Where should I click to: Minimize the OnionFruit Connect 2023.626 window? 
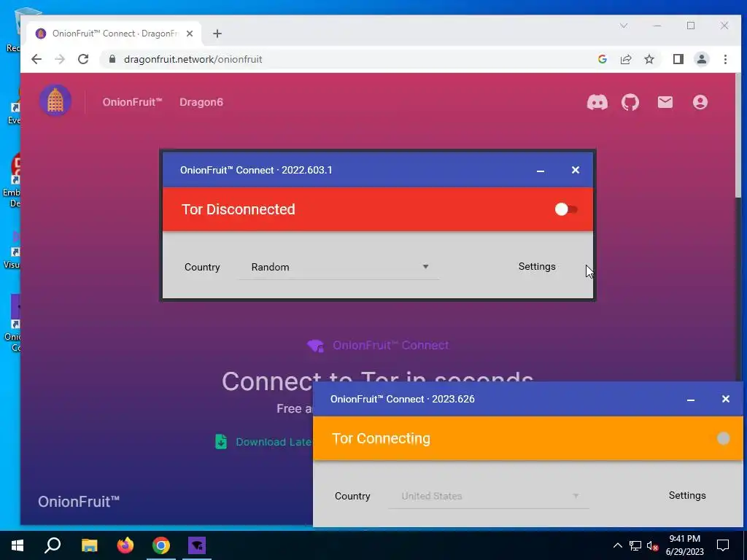pos(691,400)
